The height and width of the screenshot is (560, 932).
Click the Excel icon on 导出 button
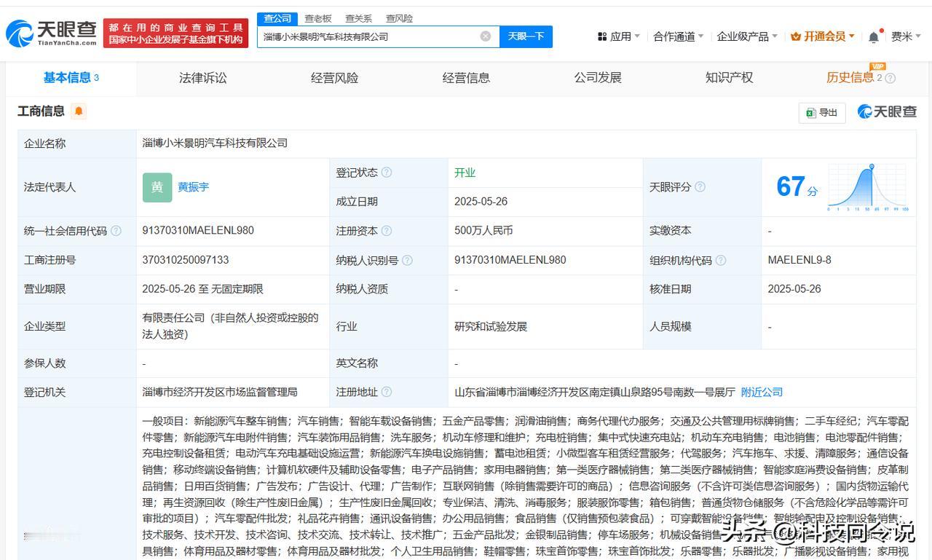pyautogui.click(x=811, y=112)
